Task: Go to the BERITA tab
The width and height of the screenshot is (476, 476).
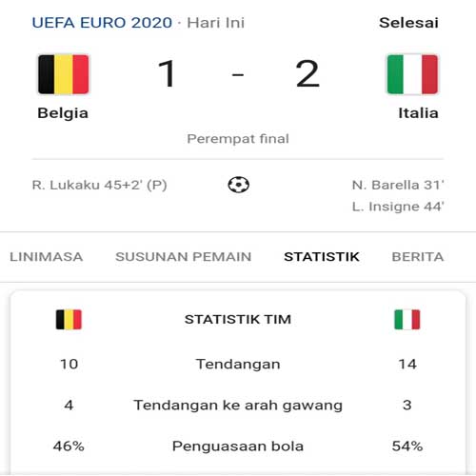Action: pos(418,257)
